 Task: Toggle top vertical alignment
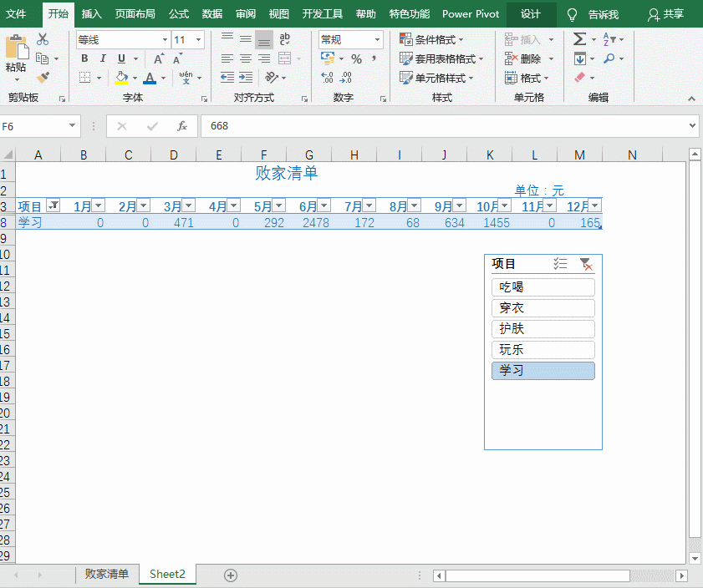227,39
